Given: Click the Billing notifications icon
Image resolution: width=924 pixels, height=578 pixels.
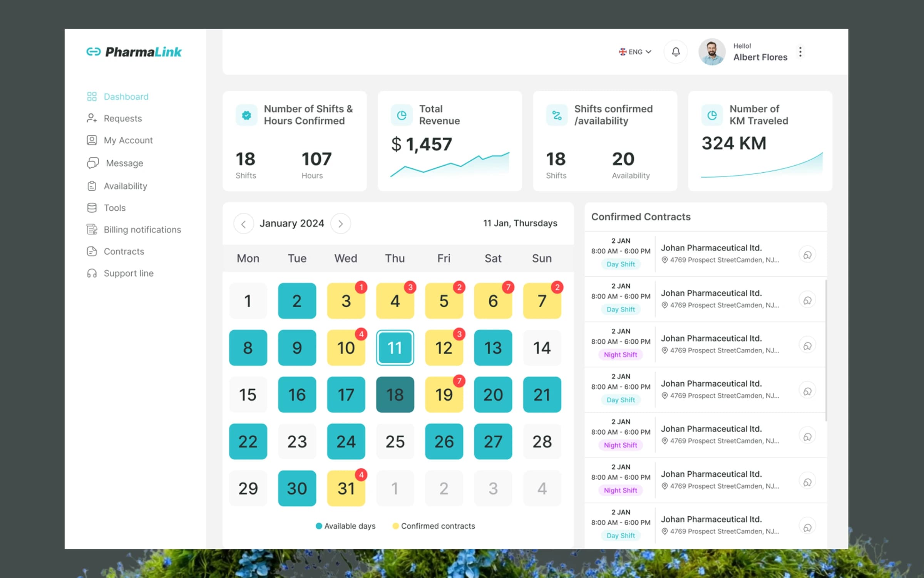Looking at the screenshot, I should click(x=92, y=230).
